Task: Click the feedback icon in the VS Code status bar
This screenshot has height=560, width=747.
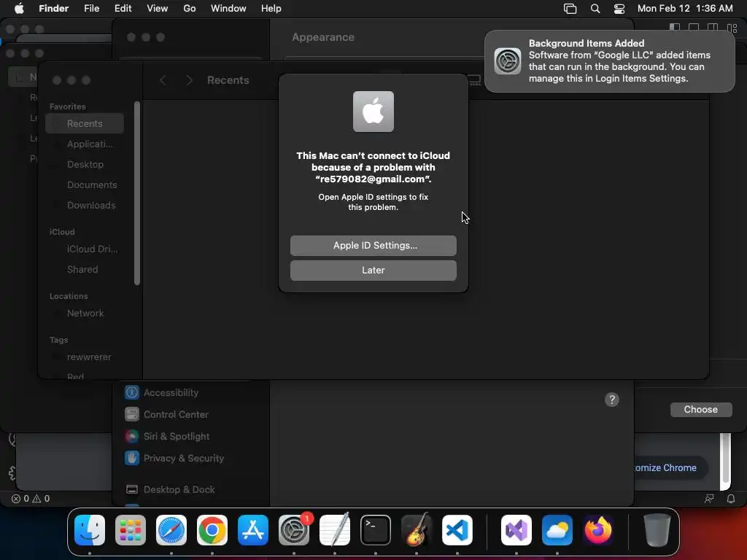Action: click(709, 499)
